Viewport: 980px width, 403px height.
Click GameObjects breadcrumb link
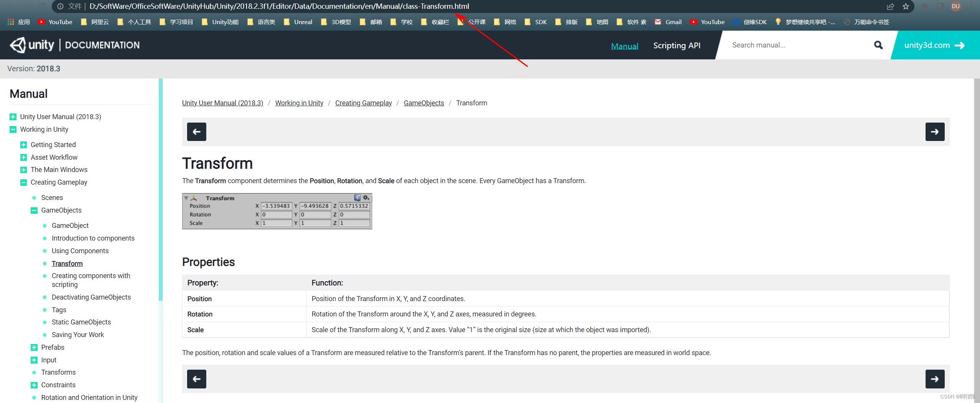[x=424, y=103]
